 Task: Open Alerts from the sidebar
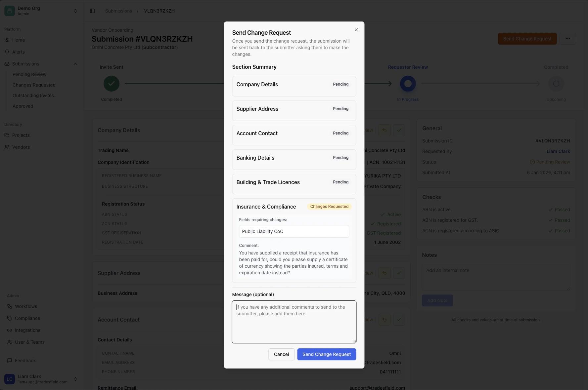tap(19, 52)
